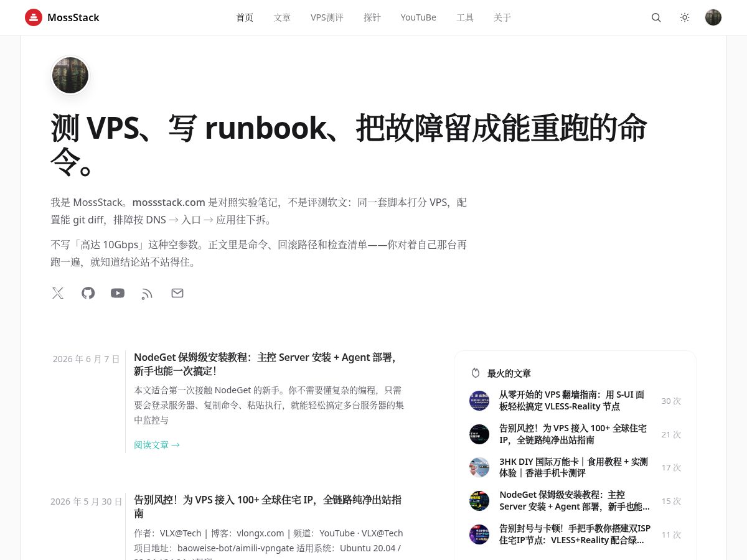Go to 首页 navigation item
The height and width of the screenshot is (560, 747).
(x=245, y=17)
